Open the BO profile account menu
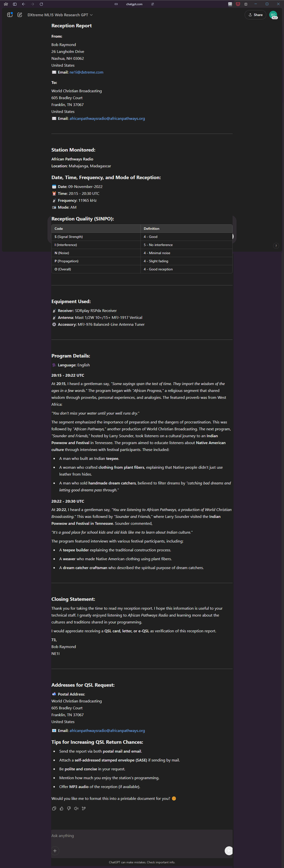This screenshot has width=284, height=868. 273,15
